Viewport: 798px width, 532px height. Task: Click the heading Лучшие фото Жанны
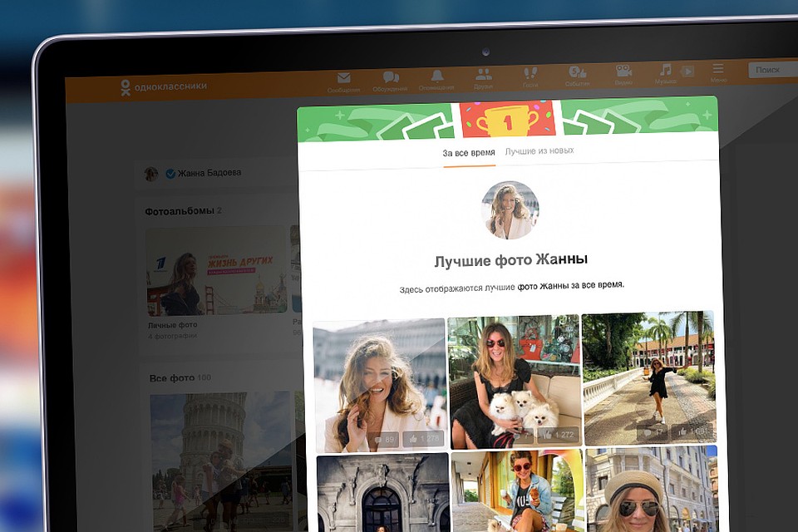pyautogui.click(x=511, y=260)
